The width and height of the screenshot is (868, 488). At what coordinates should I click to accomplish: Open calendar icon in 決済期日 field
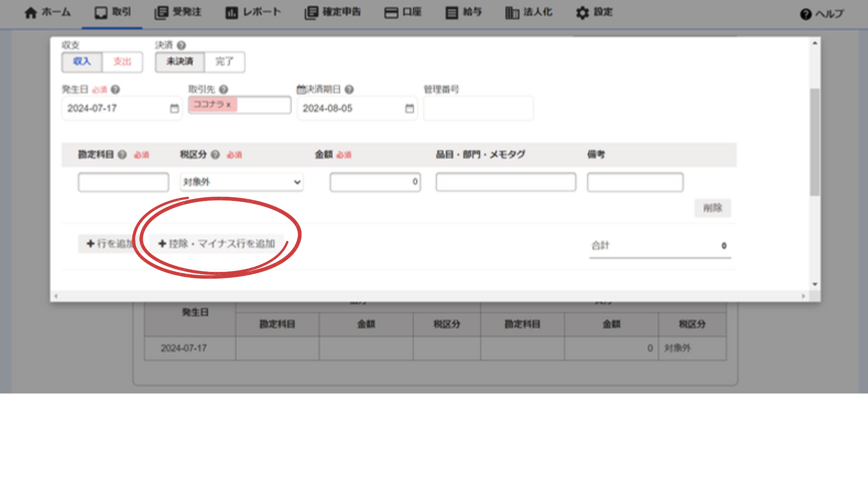pyautogui.click(x=409, y=108)
